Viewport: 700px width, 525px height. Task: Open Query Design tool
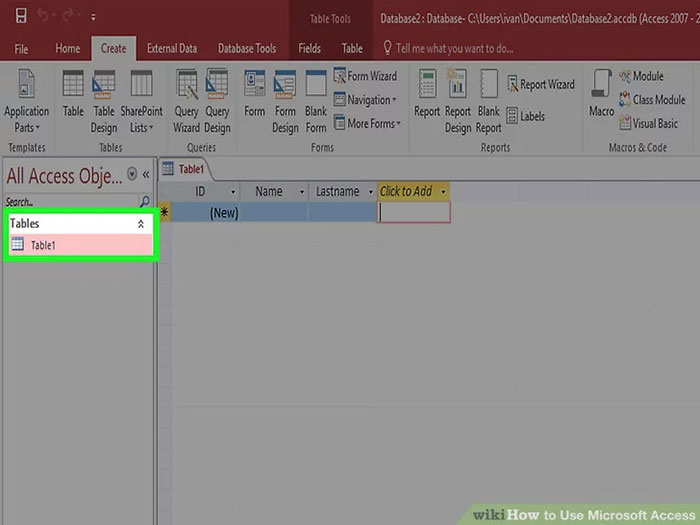217,95
